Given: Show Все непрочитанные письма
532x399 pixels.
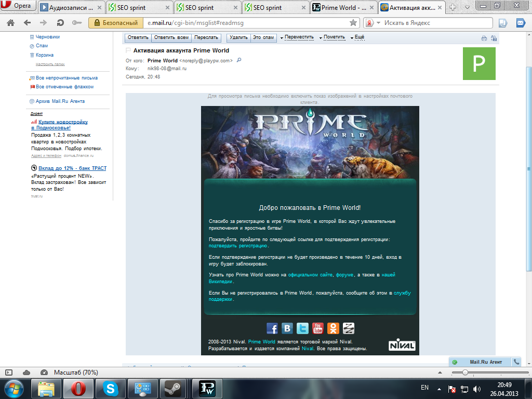Looking at the screenshot, I should (x=66, y=78).
